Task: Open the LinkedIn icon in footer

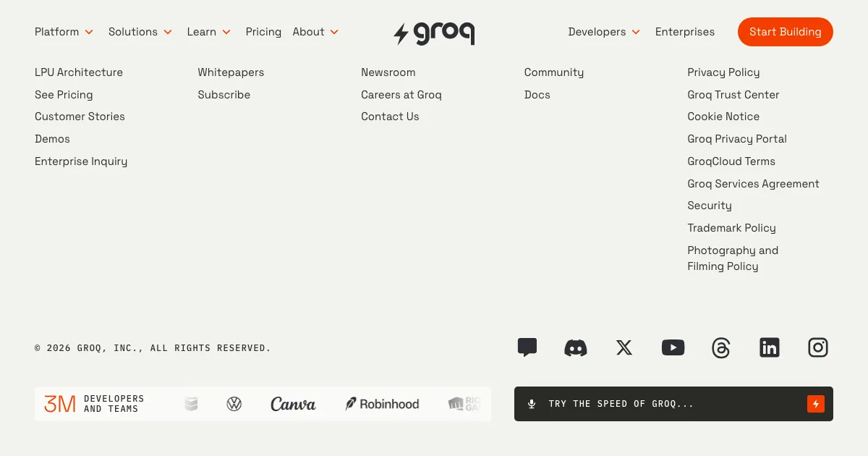Action: tap(770, 348)
